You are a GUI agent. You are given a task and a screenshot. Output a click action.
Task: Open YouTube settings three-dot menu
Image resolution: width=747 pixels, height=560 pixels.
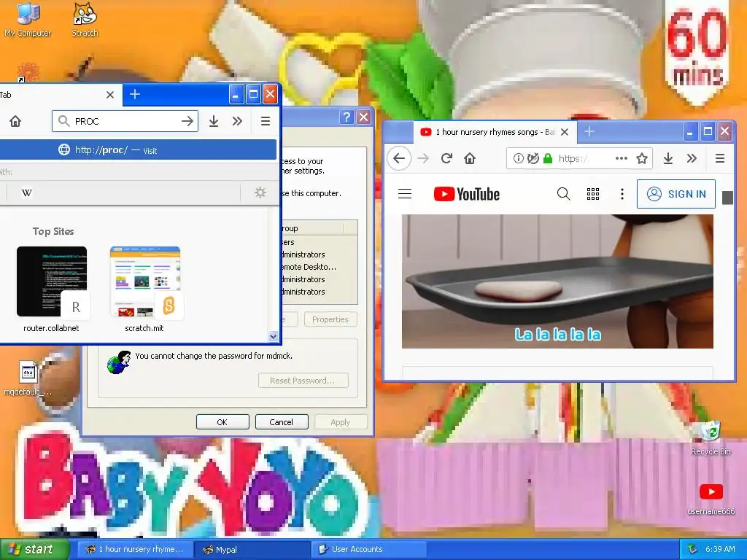tap(622, 194)
